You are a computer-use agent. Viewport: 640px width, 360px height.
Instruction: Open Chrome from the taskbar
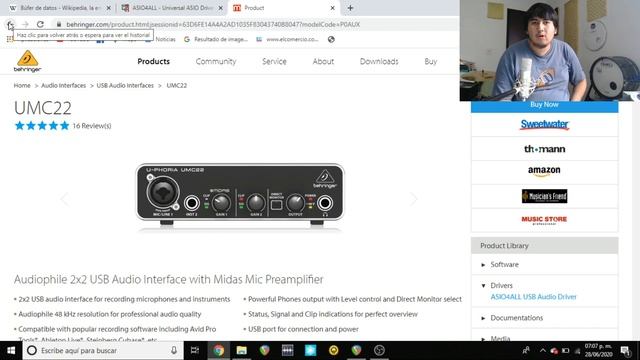218,350
